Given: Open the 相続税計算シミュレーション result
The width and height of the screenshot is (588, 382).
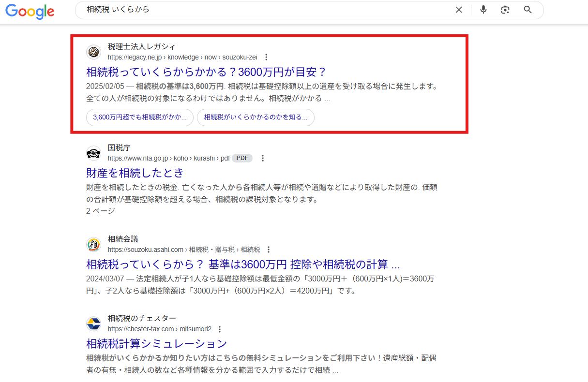Looking at the screenshot, I should [x=157, y=344].
